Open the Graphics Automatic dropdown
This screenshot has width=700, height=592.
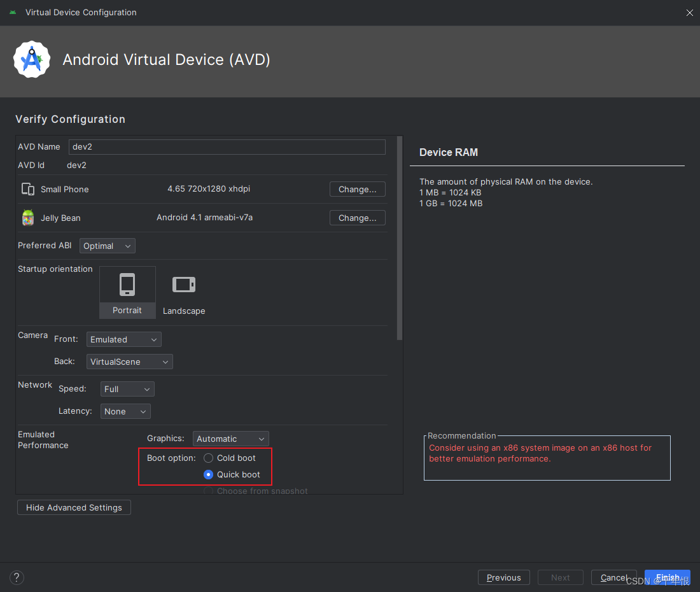pyautogui.click(x=231, y=439)
